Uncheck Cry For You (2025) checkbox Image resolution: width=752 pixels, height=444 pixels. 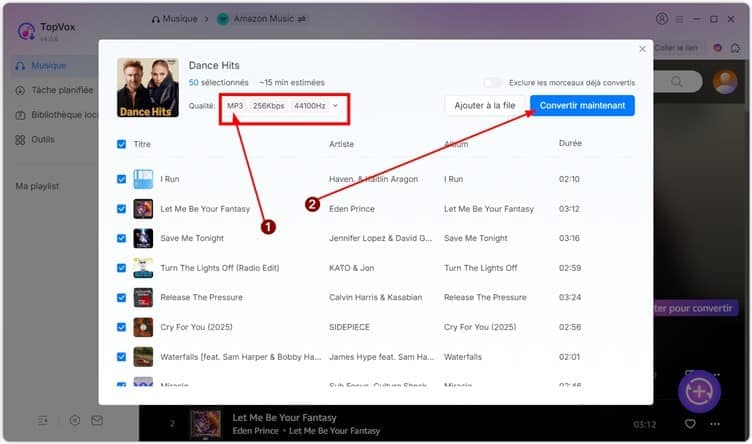(121, 327)
